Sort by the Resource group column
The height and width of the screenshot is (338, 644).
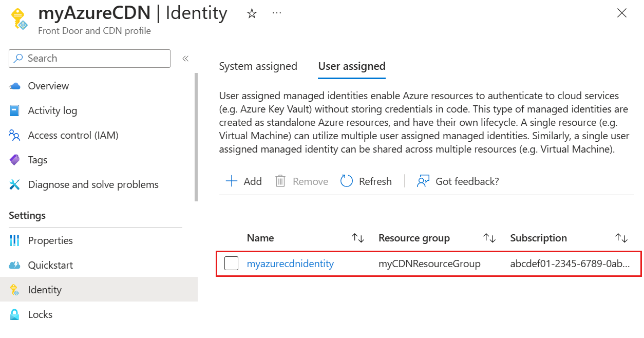click(x=489, y=238)
